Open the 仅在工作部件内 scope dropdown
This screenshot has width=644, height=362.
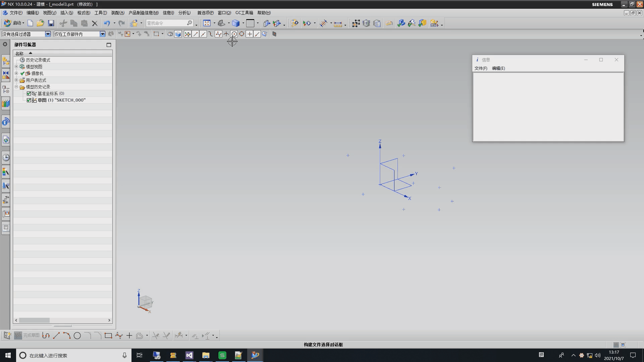tap(102, 34)
